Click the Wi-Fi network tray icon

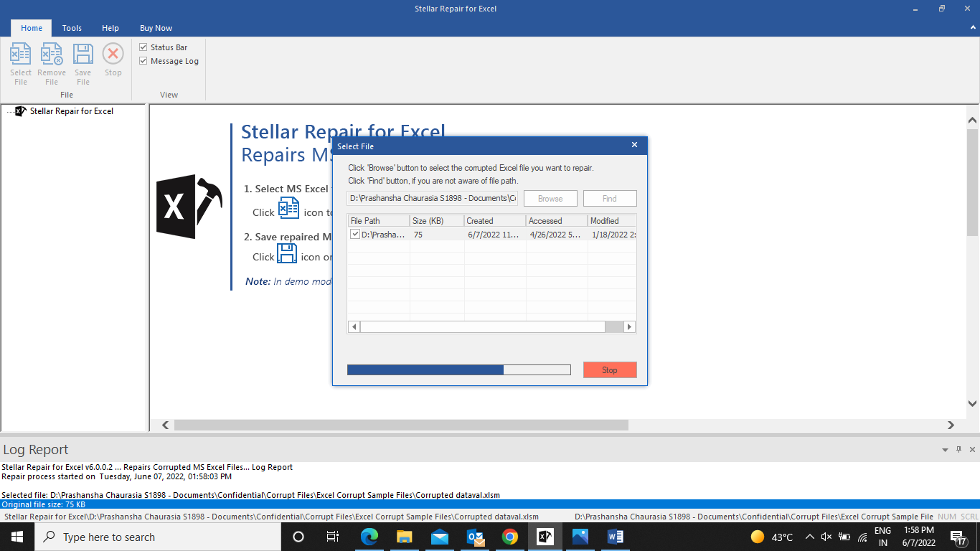click(x=862, y=537)
